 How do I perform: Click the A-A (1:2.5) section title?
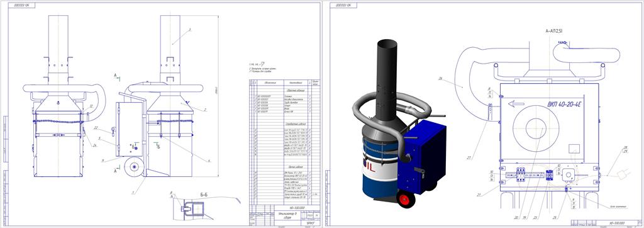(x=553, y=31)
